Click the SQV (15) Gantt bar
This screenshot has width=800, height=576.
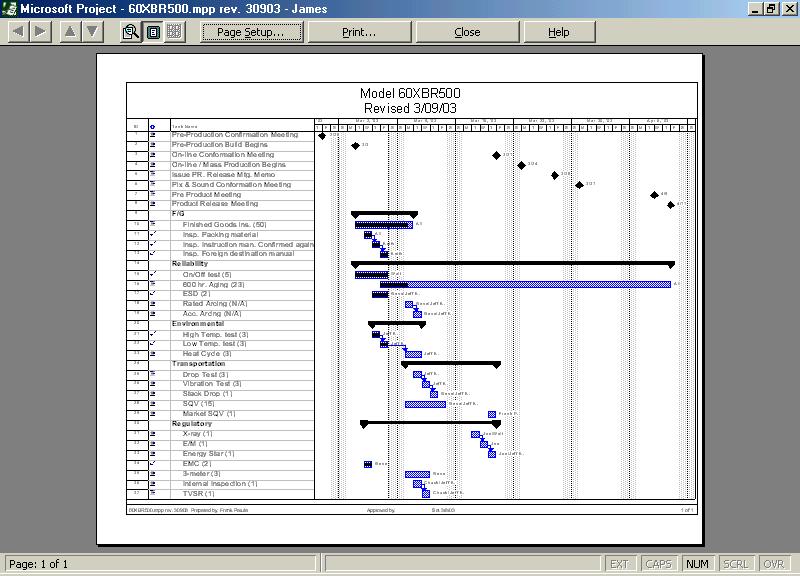tap(426, 405)
